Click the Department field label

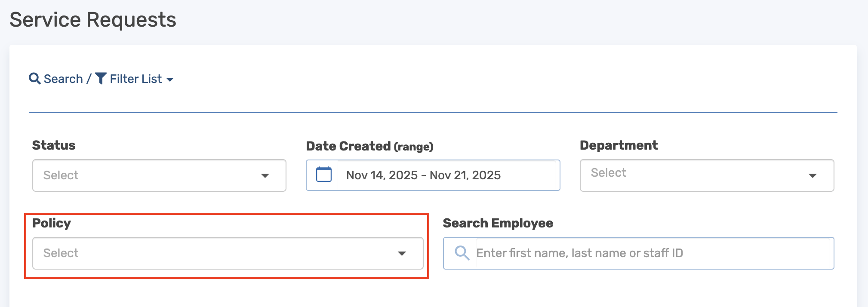(619, 145)
